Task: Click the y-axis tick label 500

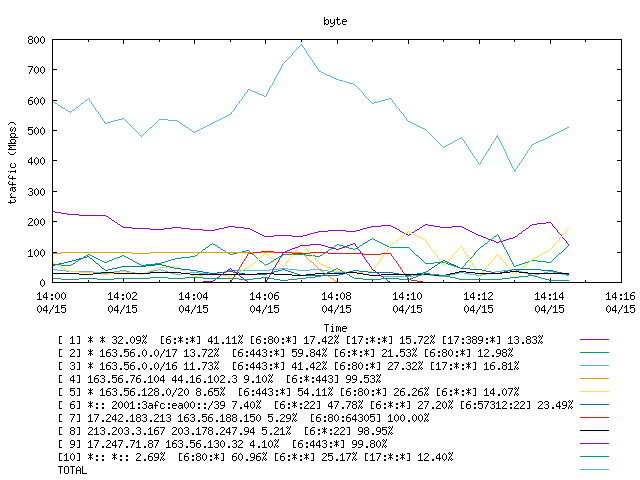Action: click(36, 131)
